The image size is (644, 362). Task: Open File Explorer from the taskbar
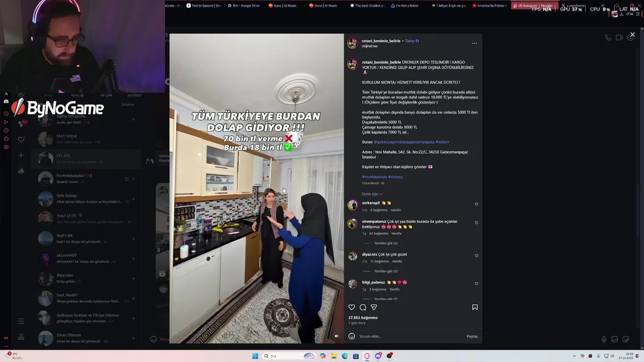[x=334, y=356]
